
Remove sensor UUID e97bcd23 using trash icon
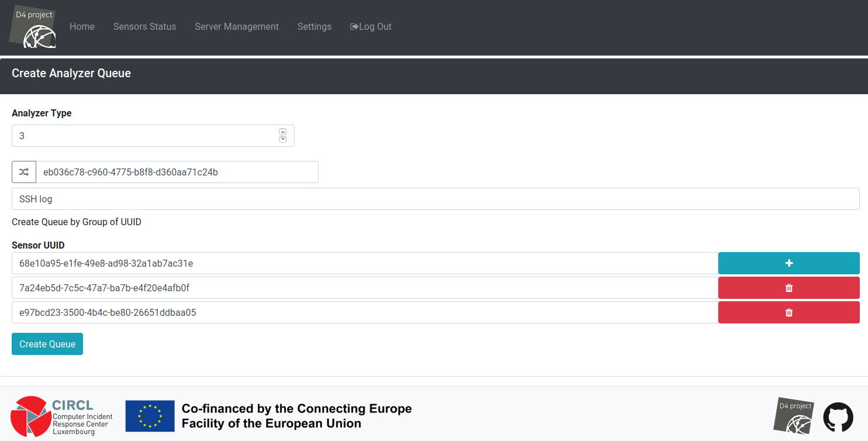[x=789, y=312]
